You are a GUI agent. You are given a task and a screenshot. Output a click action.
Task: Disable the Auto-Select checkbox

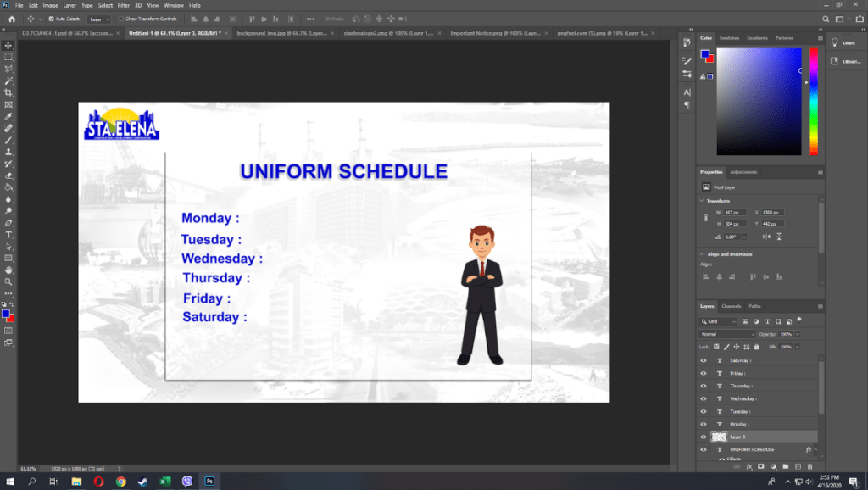point(51,18)
